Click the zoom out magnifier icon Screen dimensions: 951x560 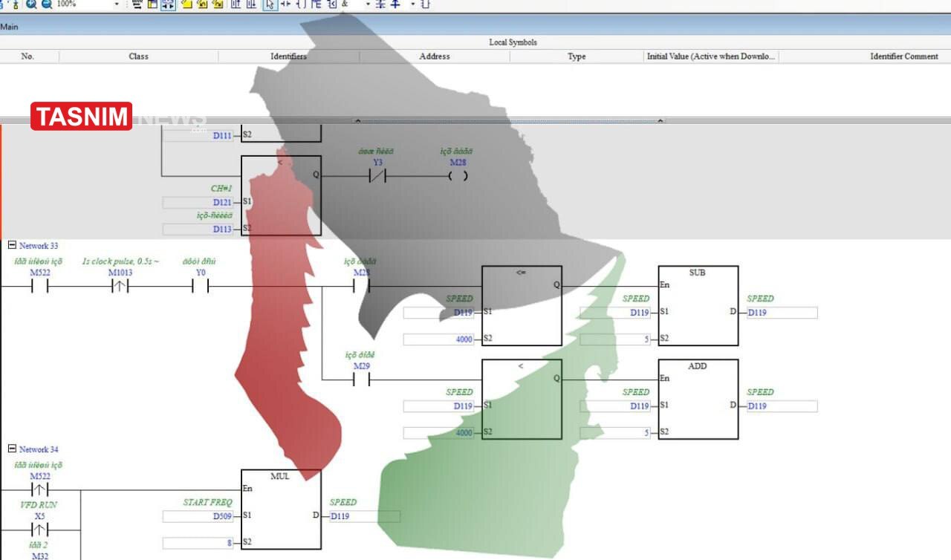[x=46, y=4]
